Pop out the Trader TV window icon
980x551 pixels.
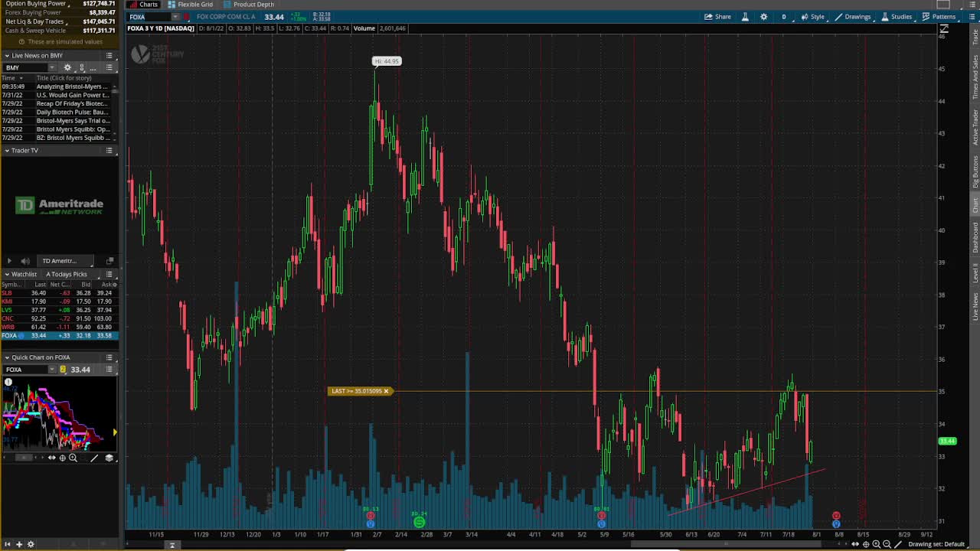click(109, 261)
